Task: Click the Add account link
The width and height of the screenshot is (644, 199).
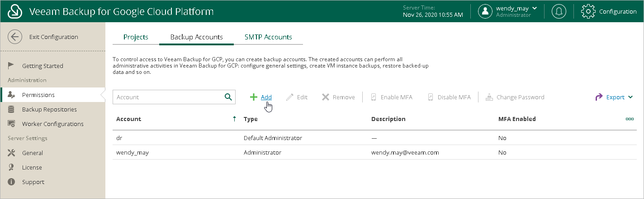Action: (x=266, y=97)
